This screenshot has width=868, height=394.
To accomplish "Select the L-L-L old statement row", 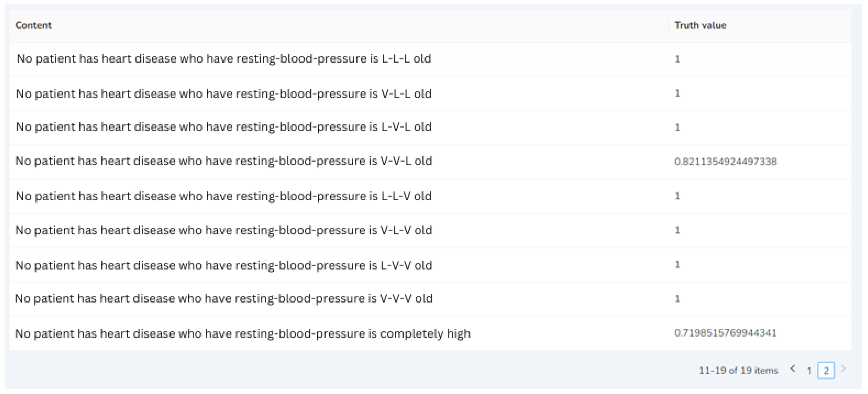I will pos(224,59).
